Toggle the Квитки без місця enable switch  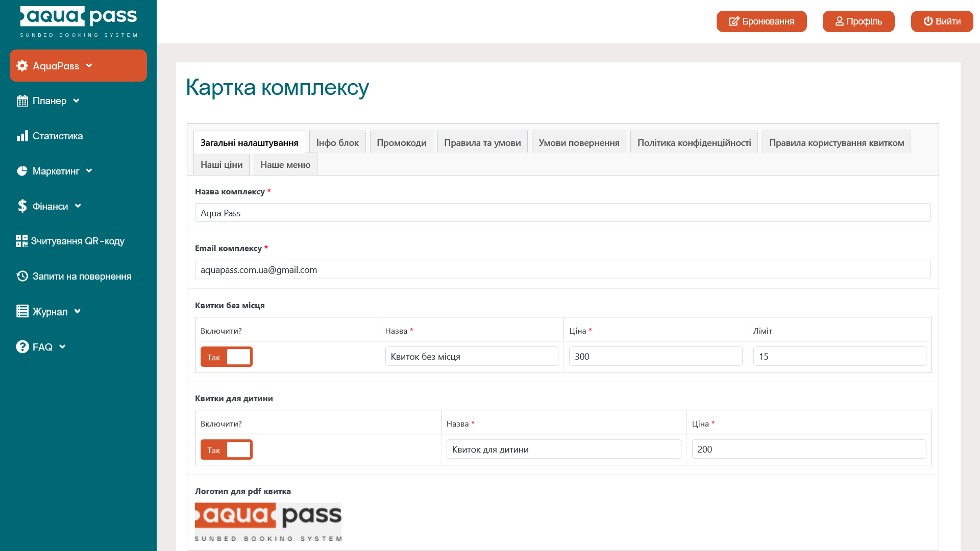tap(226, 357)
